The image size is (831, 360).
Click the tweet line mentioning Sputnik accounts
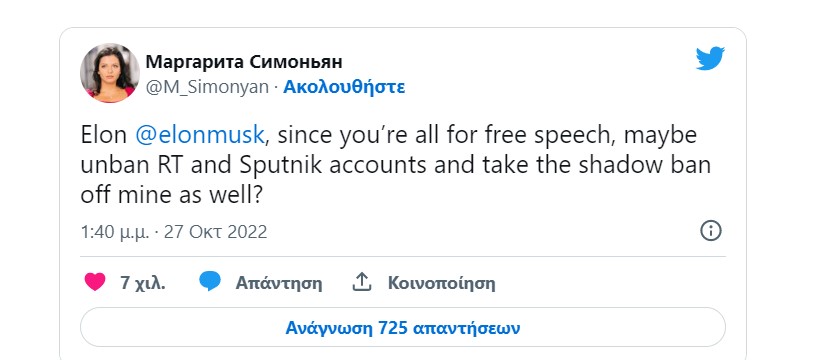[x=395, y=165]
